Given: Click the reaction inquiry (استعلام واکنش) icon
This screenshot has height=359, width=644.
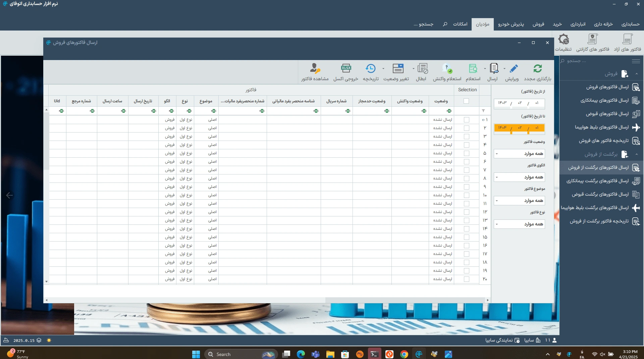Looking at the screenshot, I should tap(447, 69).
